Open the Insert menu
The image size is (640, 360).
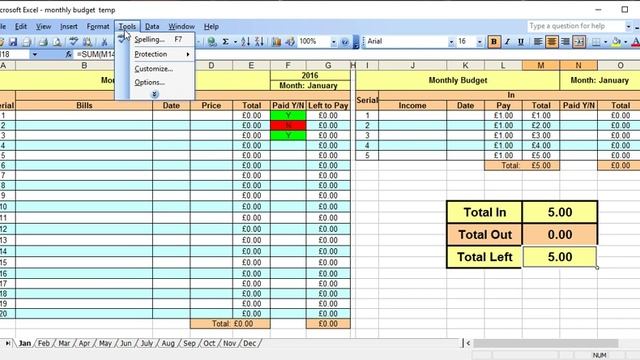coord(69,27)
